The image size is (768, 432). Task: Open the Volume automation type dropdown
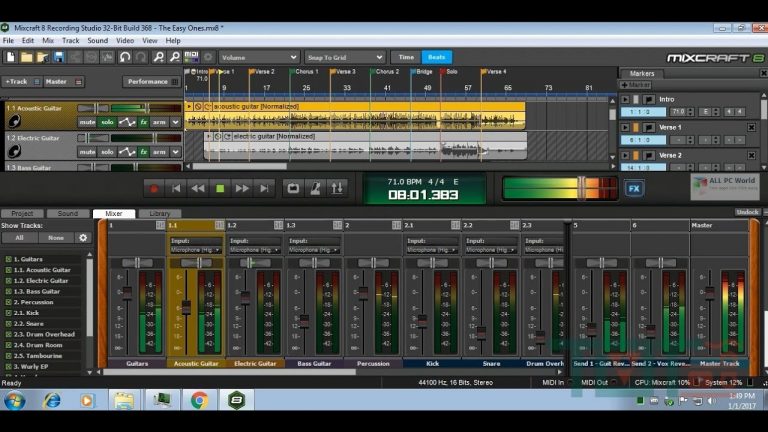[x=259, y=57]
